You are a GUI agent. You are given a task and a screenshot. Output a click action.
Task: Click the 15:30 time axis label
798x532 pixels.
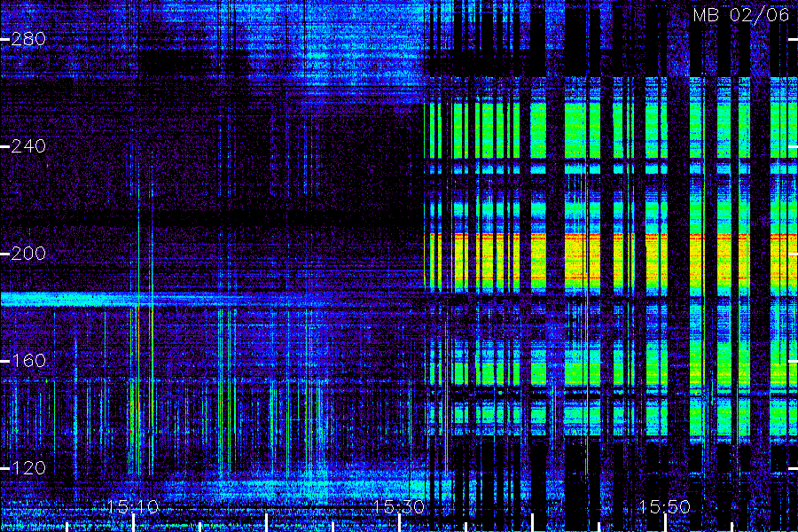click(398, 506)
